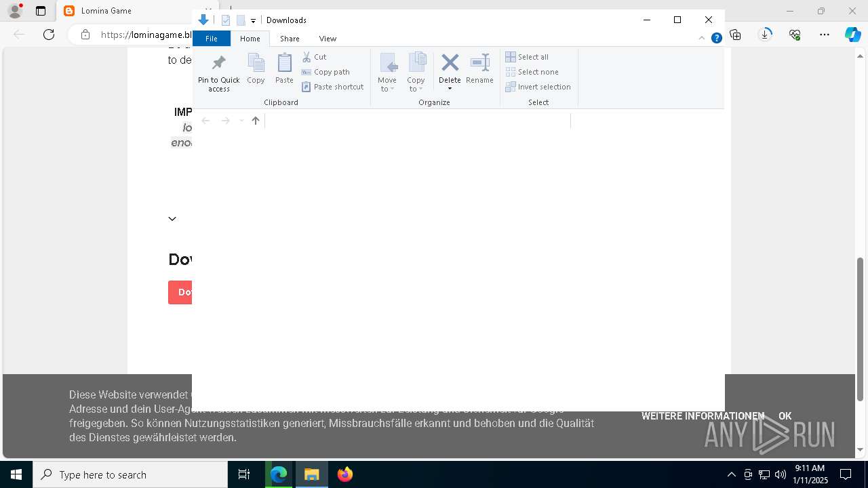Click WEITERE INFORMATIONEN cookie link
Screen dimensions: 868x488
[703, 416]
